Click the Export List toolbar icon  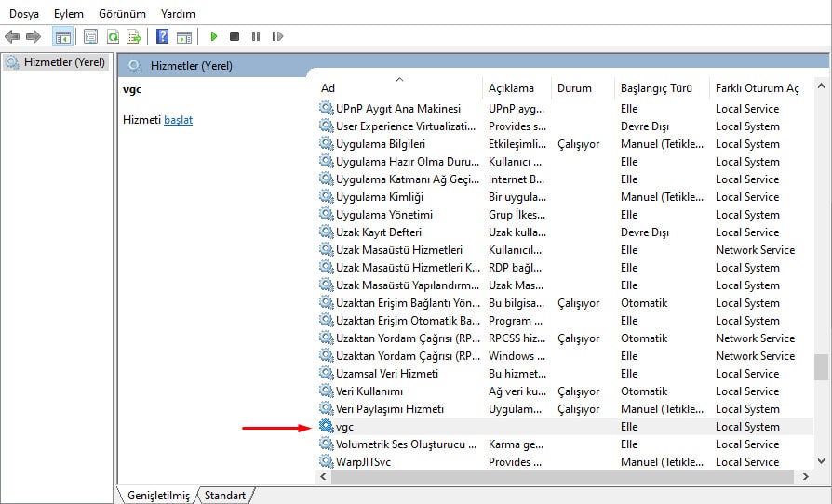click(x=134, y=36)
